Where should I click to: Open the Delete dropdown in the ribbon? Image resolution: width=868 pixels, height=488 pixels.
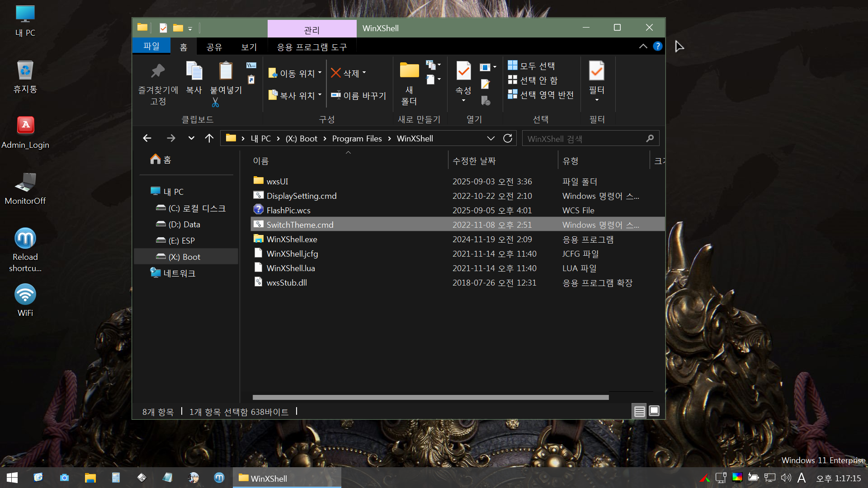364,73
